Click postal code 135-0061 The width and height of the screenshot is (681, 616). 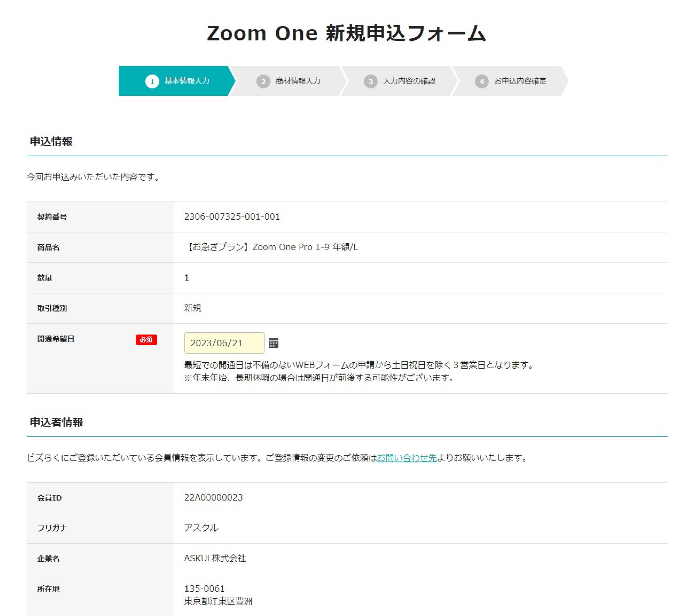pyautogui.click(x=204, y=589)
